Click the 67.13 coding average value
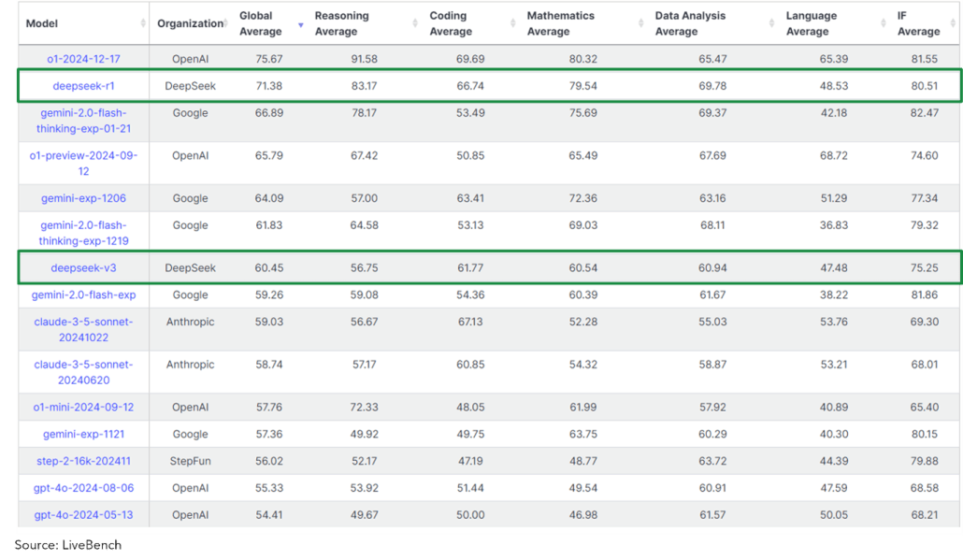This screenshot has width=963, height=560. 470,322
